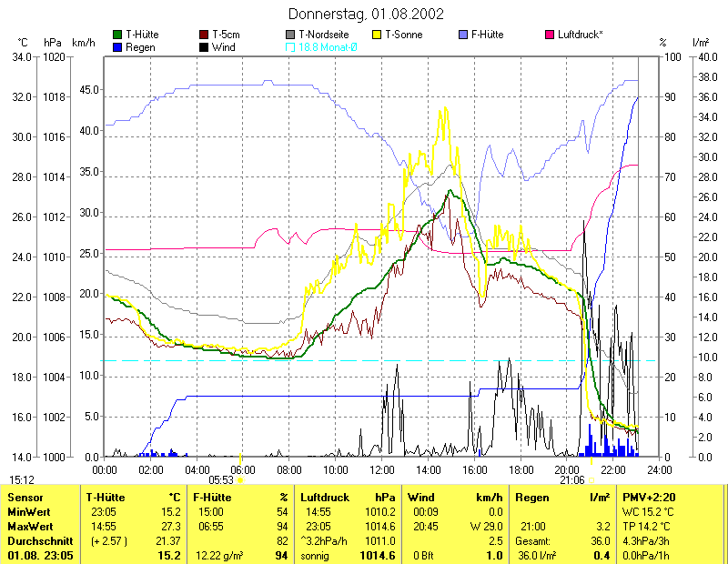Viewport: 728px width, 564px height.
Task: Click the yellow T-Sonne legend swatch
Action: [377, 35]
